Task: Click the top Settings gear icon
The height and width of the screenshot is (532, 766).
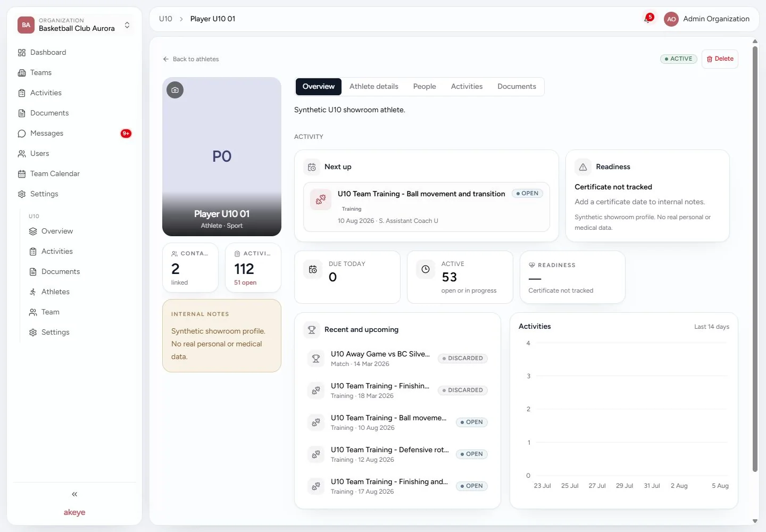Action: 22,194
